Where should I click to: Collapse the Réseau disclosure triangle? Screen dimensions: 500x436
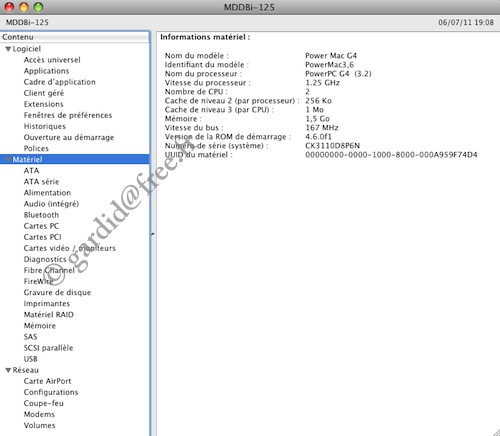[x=8, y=370]
